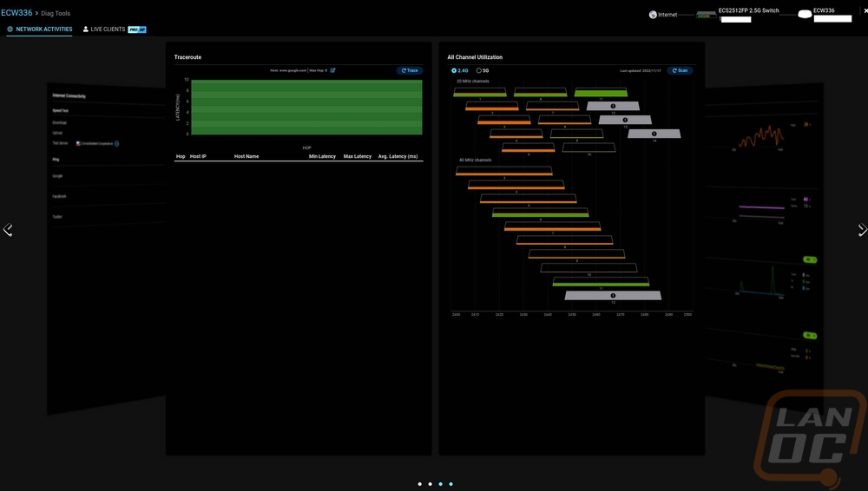Click the Trace button in Traceroute
The height and width of the screenshot is (491, 868).
[x=410, y=71]
